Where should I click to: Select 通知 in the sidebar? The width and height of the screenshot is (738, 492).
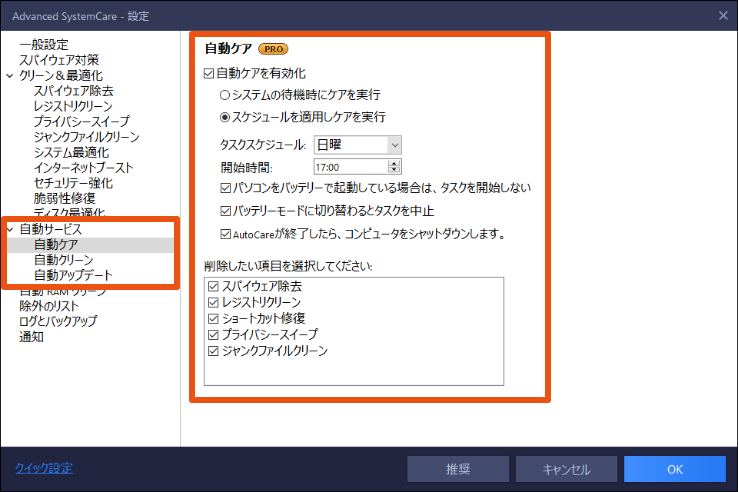pyautogui.click(x=31, y=337)
